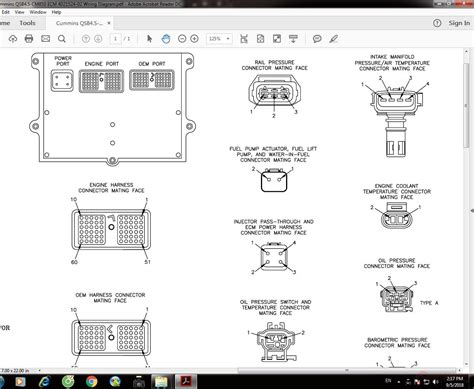Screen dimensions: 474x389
Task: Click the fit to window width icon
Action: click(x=244, y=39)
